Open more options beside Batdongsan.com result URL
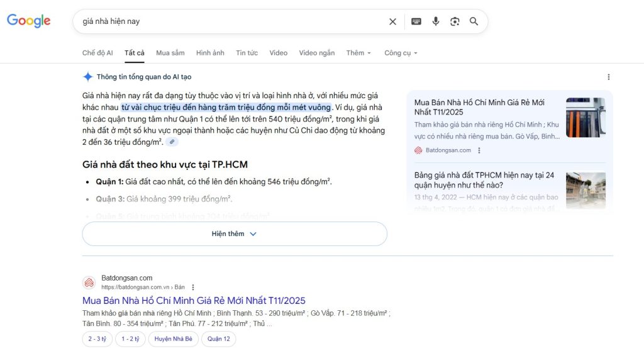Viewport: 644px width, 353px height. point(193,287)
